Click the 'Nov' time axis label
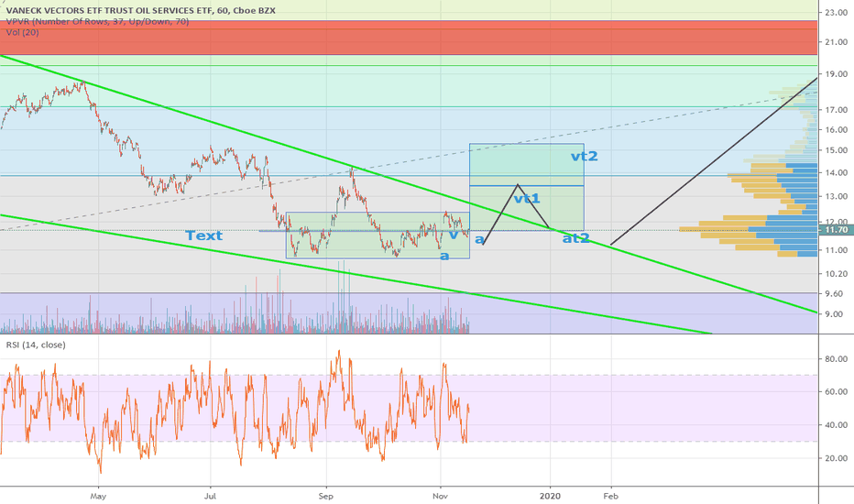This screenshot has width=854, height=504. click(x=440, y=496)
